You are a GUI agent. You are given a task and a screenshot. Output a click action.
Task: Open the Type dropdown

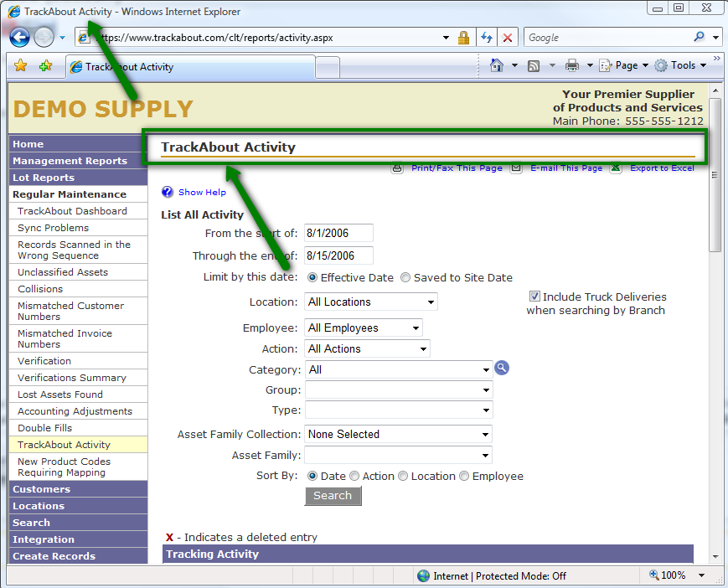[x=399, y=410]
